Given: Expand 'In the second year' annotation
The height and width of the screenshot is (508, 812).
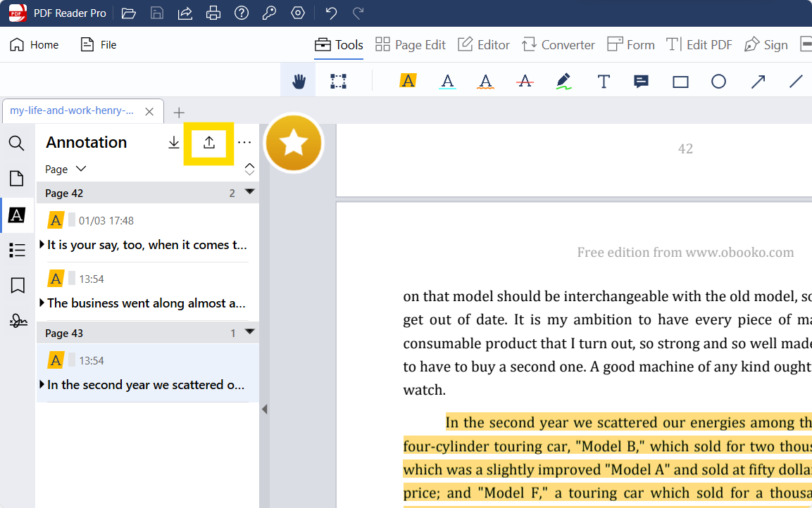Looking at the screenshot, I should 42,384.
